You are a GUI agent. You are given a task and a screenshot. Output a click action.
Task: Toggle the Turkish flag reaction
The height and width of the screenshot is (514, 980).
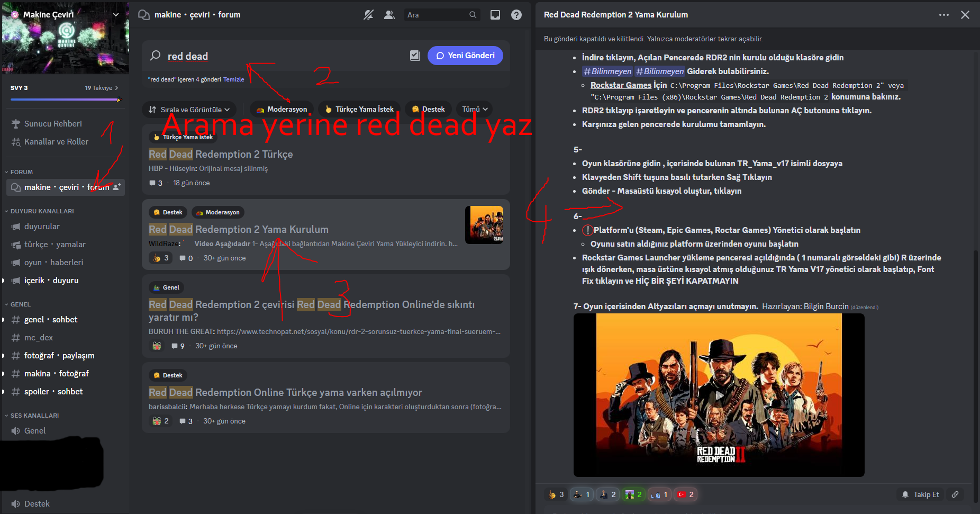pos(686,494)
